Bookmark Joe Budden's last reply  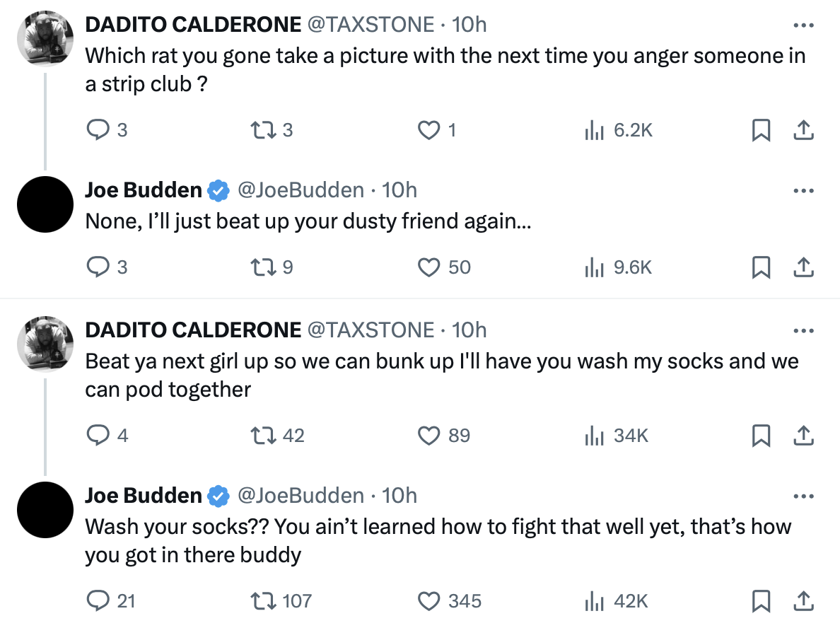[x=762, y=600]
